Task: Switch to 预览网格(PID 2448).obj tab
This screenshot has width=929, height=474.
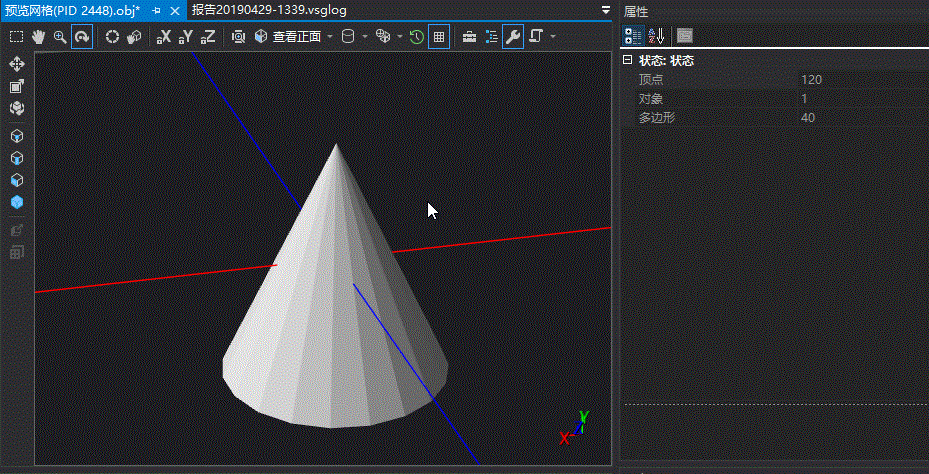Action: tap(73, 11)
